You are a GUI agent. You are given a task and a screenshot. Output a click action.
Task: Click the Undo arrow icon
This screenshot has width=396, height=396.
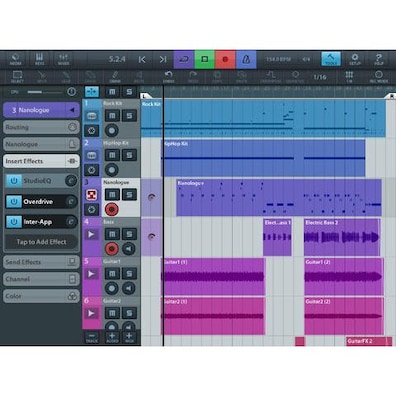tap(169, 77)
